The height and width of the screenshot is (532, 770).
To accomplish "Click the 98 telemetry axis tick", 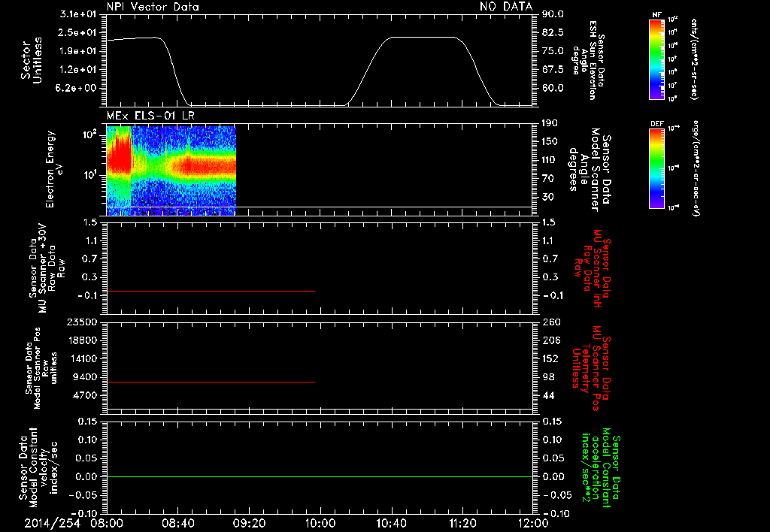I will (x=548, y=377).
